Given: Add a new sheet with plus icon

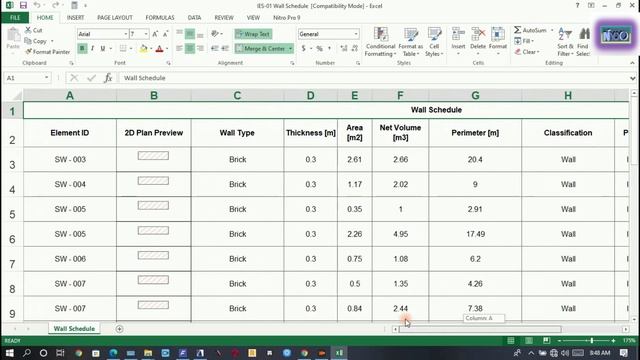Looking at the screenshot, I should 119,329.
